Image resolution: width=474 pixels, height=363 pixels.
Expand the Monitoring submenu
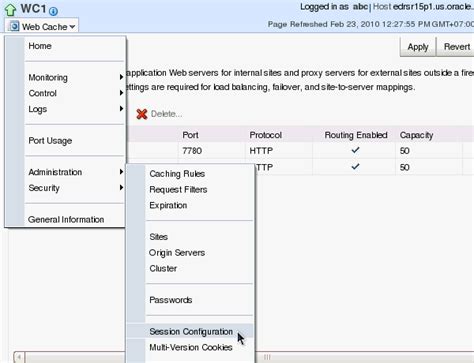click(76, 77)
